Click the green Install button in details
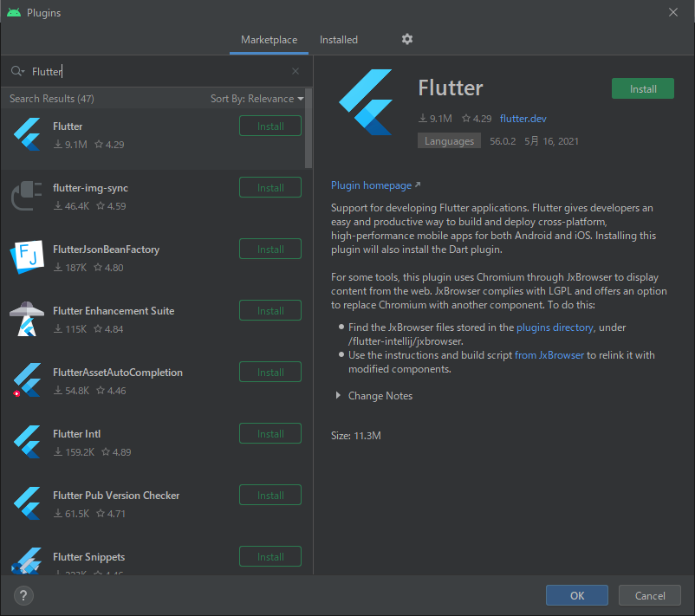 643,88
